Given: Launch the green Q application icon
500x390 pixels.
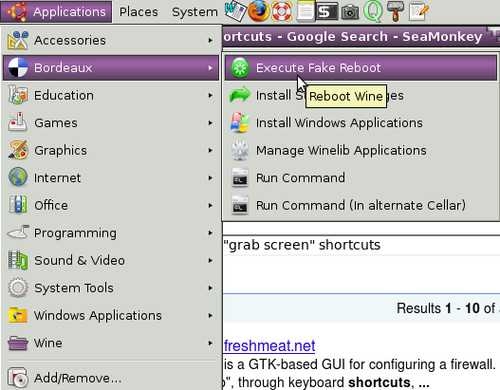Looking at the screenshot, I should 373,11.
